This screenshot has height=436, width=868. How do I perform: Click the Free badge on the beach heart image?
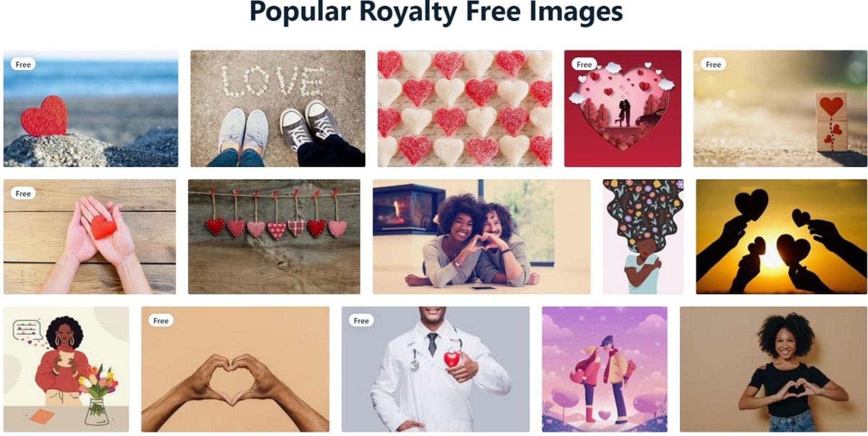pos(23,65)
